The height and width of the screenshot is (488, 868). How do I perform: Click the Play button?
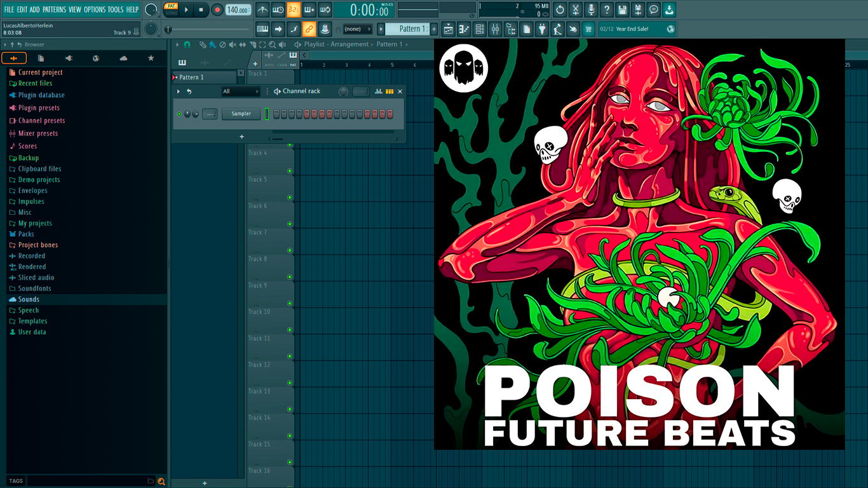(186, 10)
